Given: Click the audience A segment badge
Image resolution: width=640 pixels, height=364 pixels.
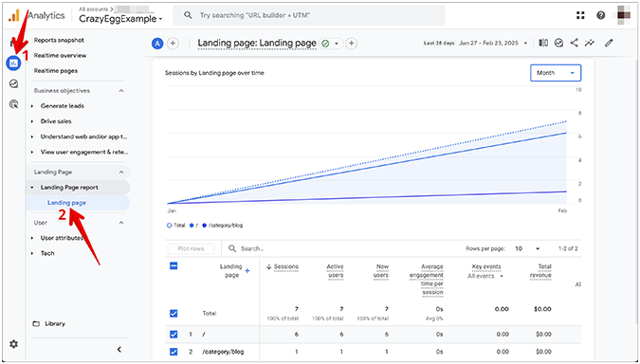Looking at the screenshot, I should coord(157,44).
